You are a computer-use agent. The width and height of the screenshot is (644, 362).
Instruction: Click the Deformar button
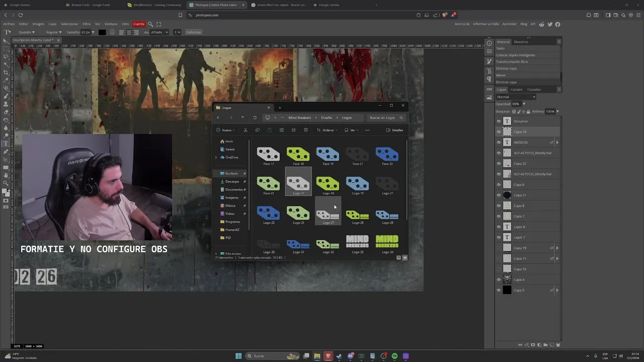tap(194, 32)
